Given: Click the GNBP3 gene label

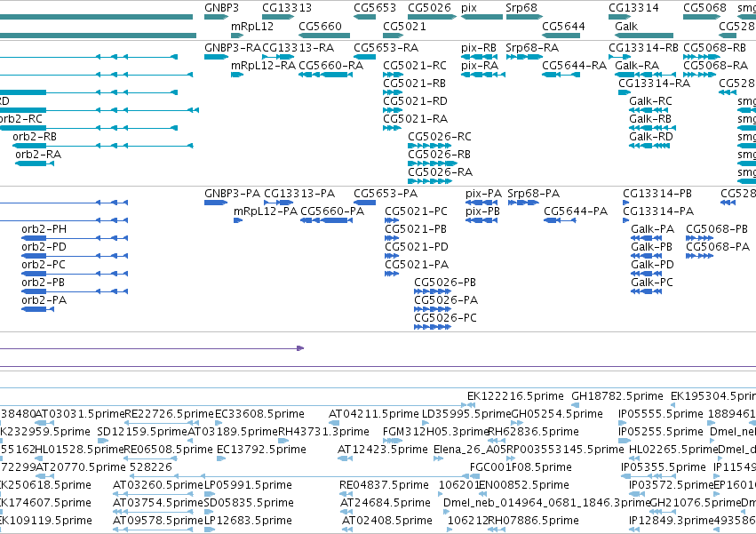Looking at the screenshot, I should point(221,8).
